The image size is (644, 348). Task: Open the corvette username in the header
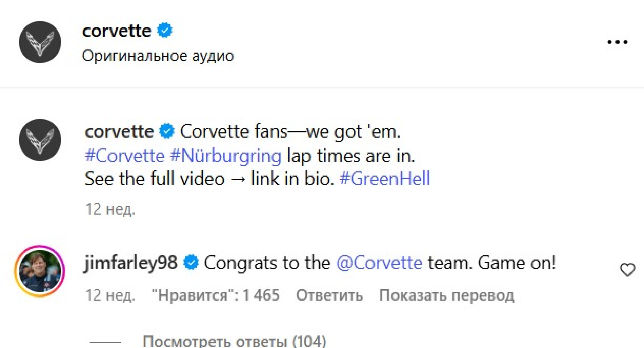(x=116, y=31)
